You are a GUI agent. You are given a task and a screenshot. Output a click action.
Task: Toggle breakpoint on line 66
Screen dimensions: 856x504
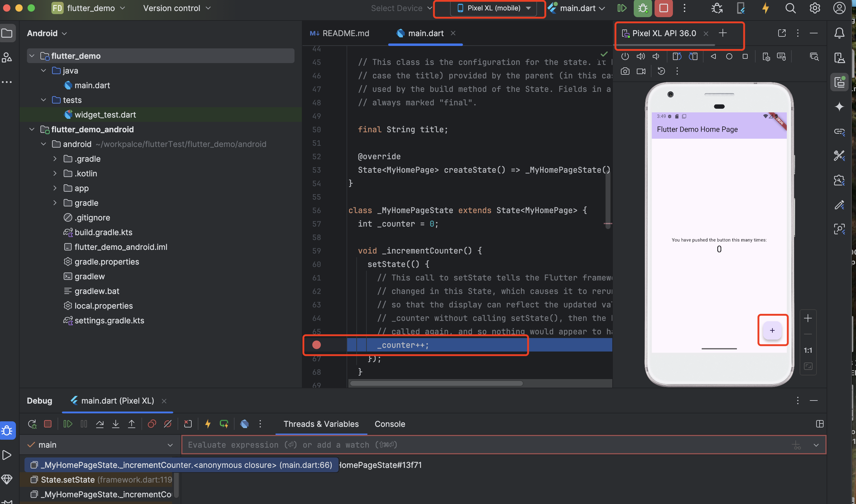pos(316,345)
